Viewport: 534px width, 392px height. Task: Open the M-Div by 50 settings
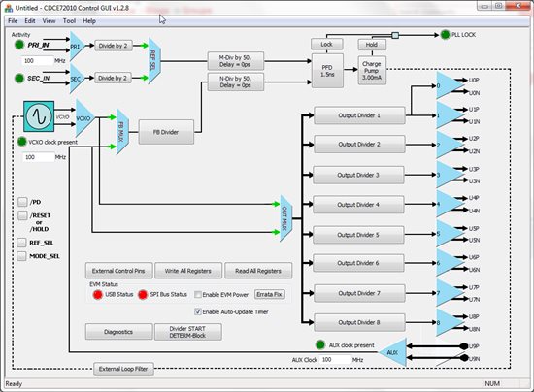236,61
